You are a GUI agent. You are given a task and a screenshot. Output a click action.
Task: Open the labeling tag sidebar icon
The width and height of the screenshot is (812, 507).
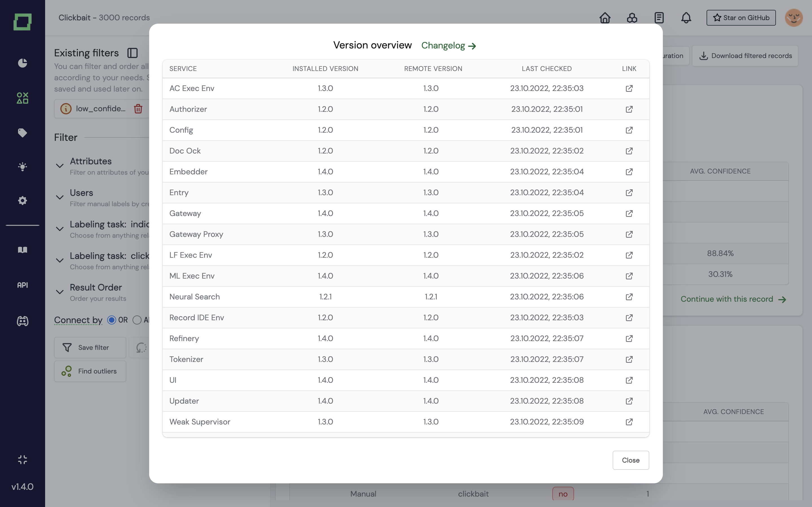23,133
